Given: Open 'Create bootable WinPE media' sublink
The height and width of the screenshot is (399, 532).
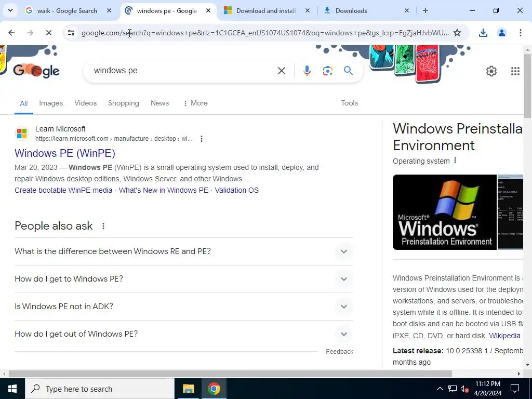Looking at the screenshot, I should 63,190.
